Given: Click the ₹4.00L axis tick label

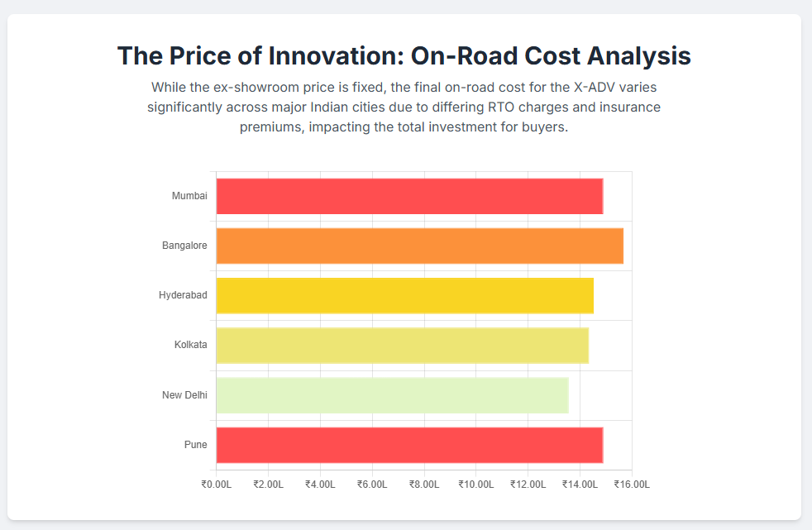Looking at the screenshot, I should click(x=320, y=484).
